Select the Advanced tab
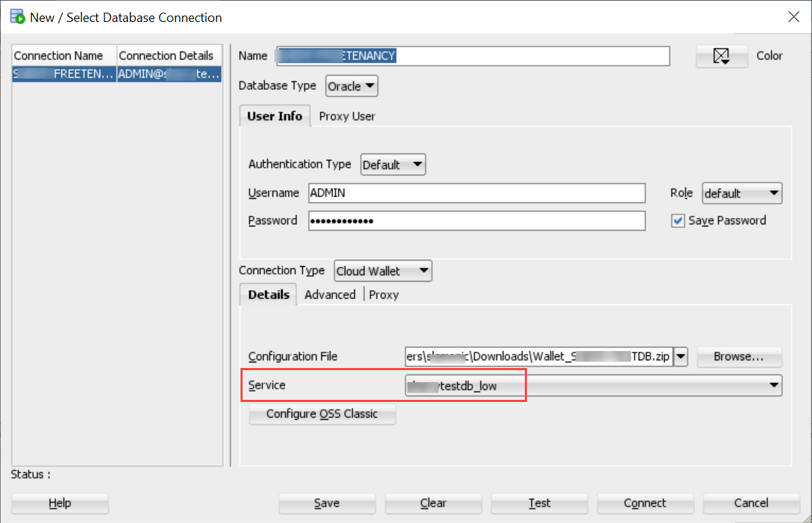This screenshot has height=523, width=812. point(330,295)
